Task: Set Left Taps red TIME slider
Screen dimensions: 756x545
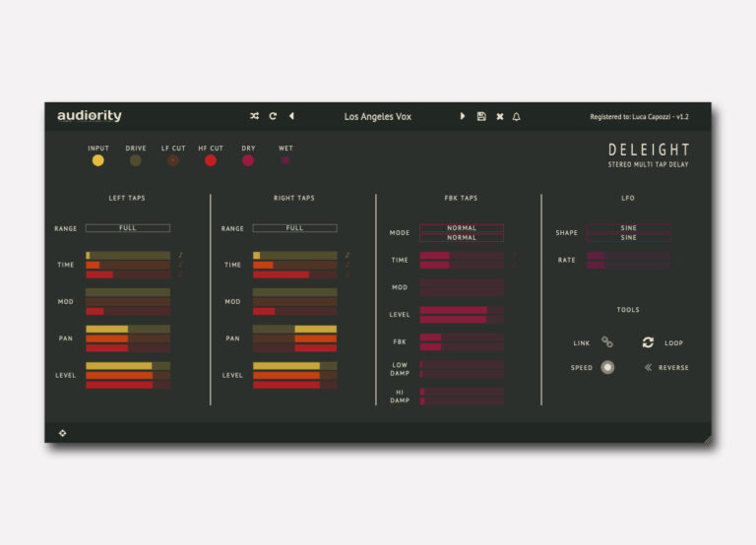Action: (128, 274)
